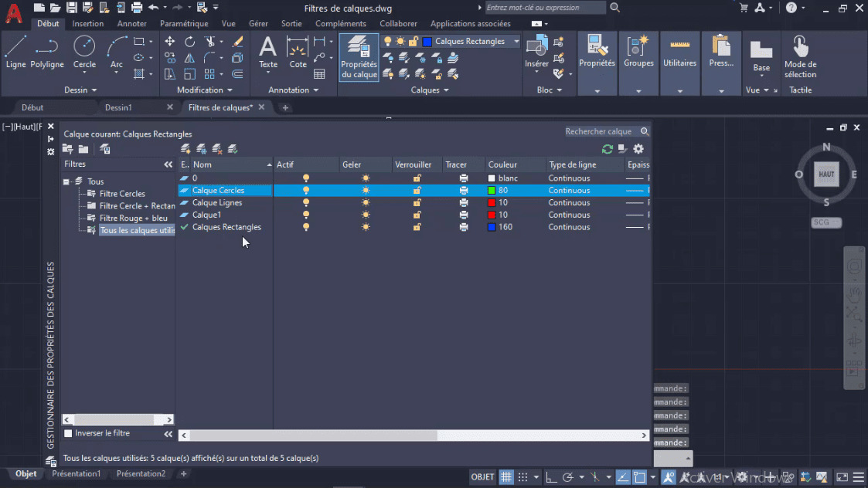Click the green color swatch of Calque Cercles
868x488 pixels.
(x=490, y=190)
